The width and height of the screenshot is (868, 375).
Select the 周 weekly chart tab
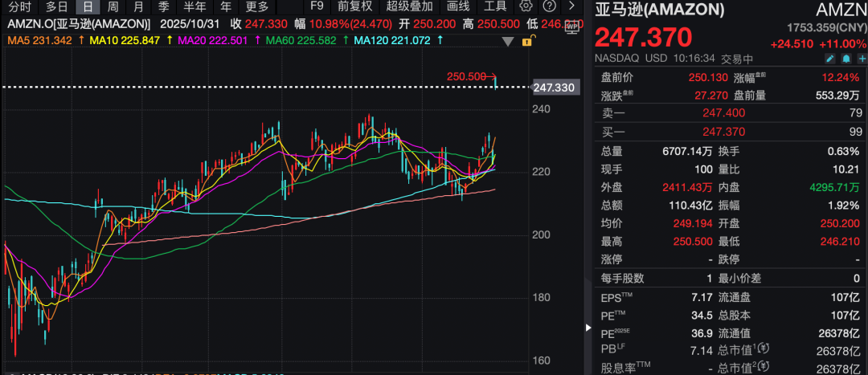(x=114, y=6)
